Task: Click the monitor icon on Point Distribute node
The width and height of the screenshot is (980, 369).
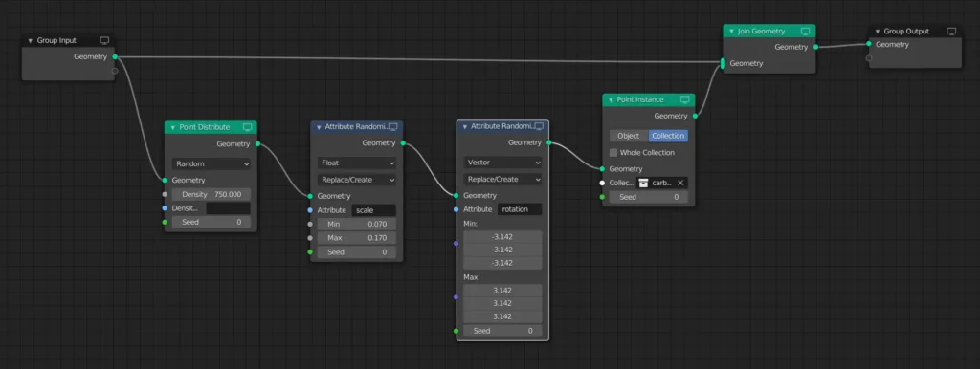Action: coord(247,127)
